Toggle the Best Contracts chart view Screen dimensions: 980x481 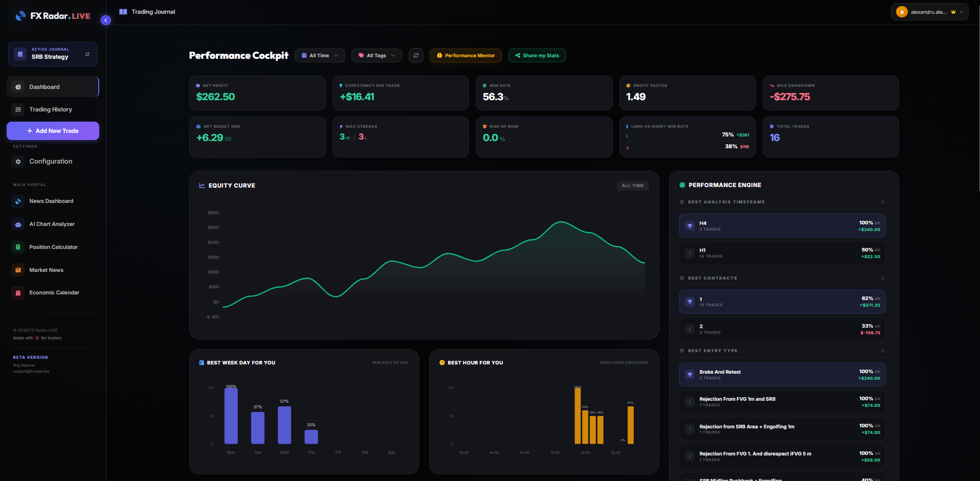click(x=882, y=279)
